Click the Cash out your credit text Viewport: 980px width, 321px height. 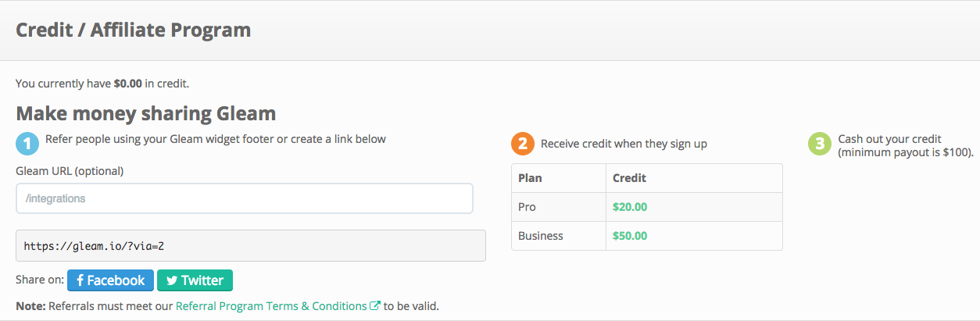tap(889, 139)
